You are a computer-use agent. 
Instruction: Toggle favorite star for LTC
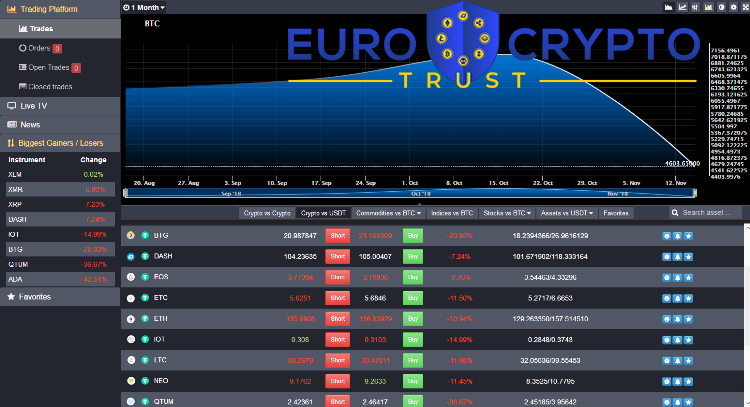(688, 361)
